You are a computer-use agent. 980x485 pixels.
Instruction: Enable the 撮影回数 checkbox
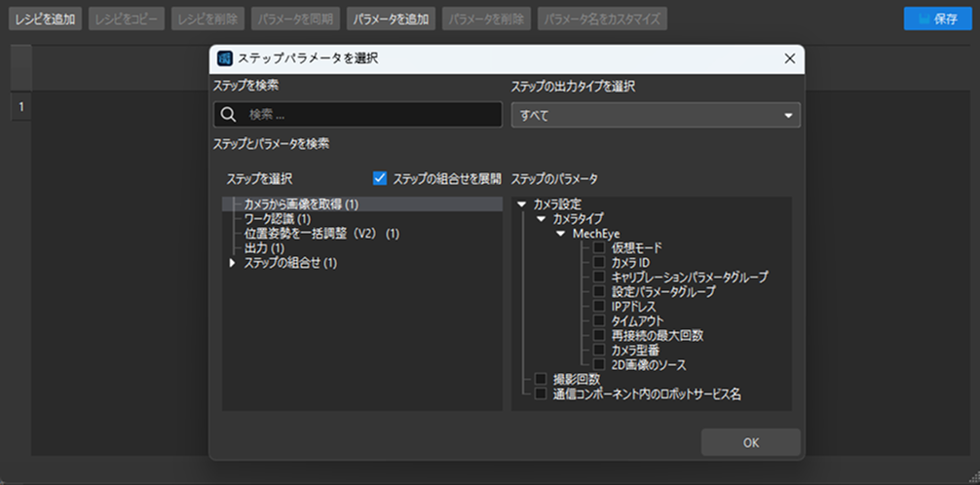(541, 379)
